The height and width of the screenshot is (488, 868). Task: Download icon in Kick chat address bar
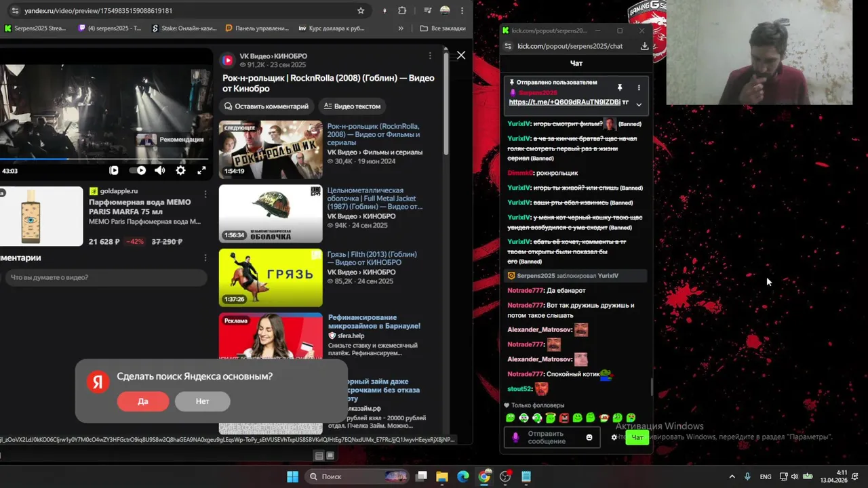click(x=644, y=46)
